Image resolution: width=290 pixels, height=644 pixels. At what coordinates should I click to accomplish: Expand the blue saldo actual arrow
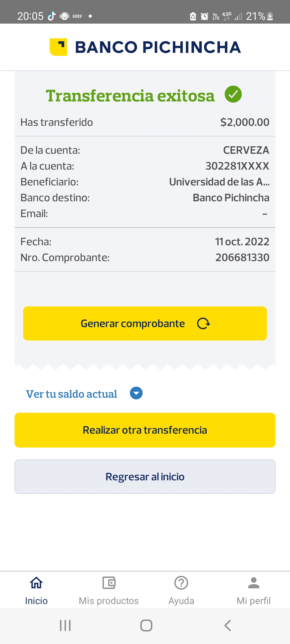(x=136, y=393)
